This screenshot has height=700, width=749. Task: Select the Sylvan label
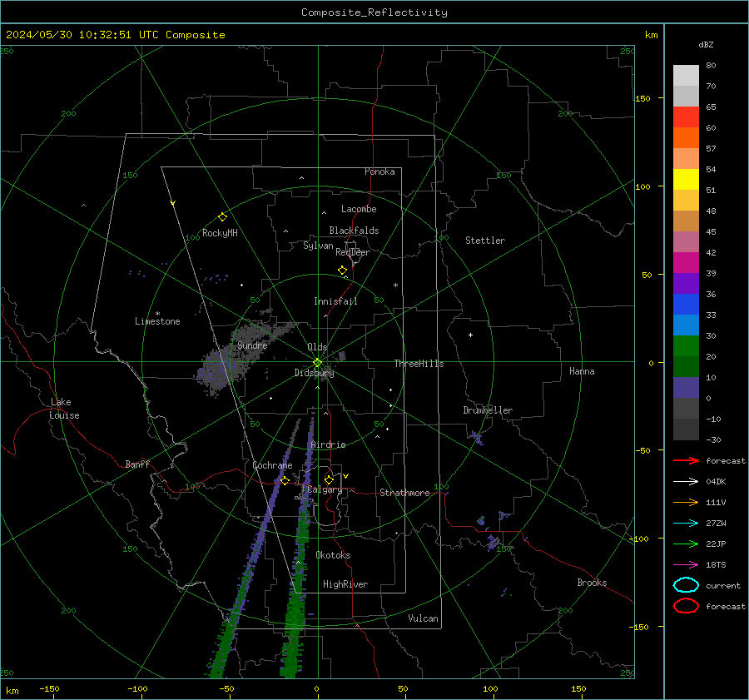318,246
